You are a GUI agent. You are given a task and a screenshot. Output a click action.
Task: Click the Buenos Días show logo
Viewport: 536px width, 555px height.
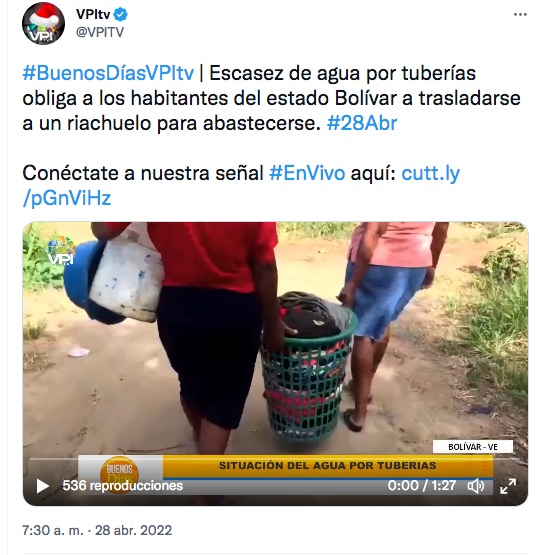119,474
